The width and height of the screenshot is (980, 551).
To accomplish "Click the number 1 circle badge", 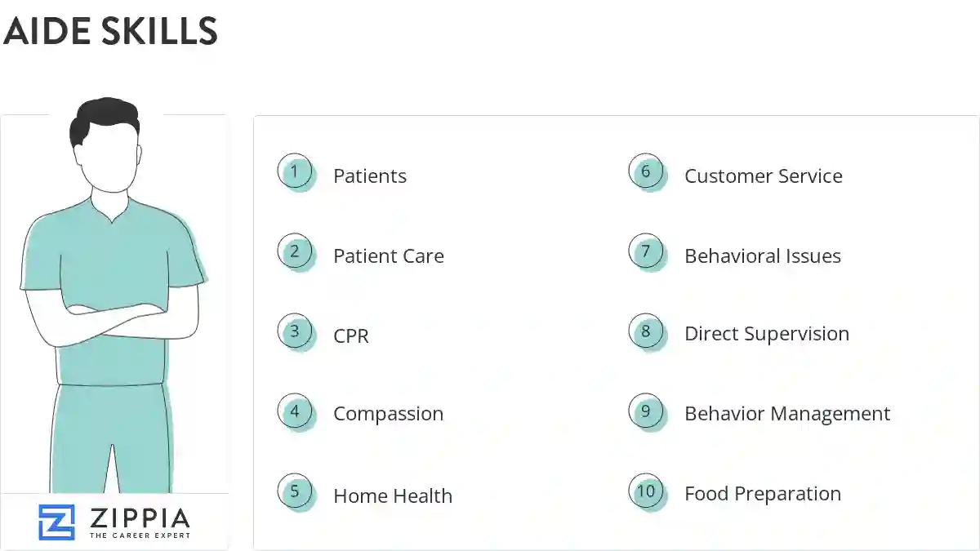I will (x=295, y=171).
